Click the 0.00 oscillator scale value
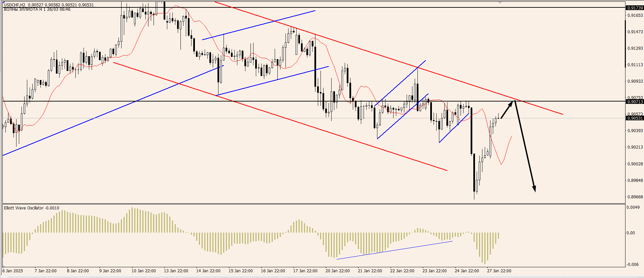Screen dimensions: 644x278 tap(631, 233)
